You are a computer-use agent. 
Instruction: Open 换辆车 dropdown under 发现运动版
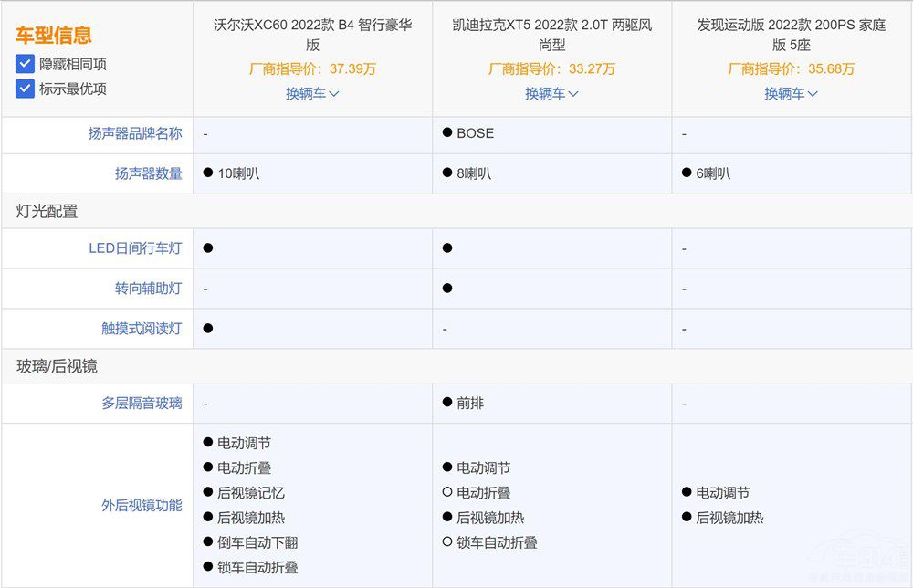(791, 93)
